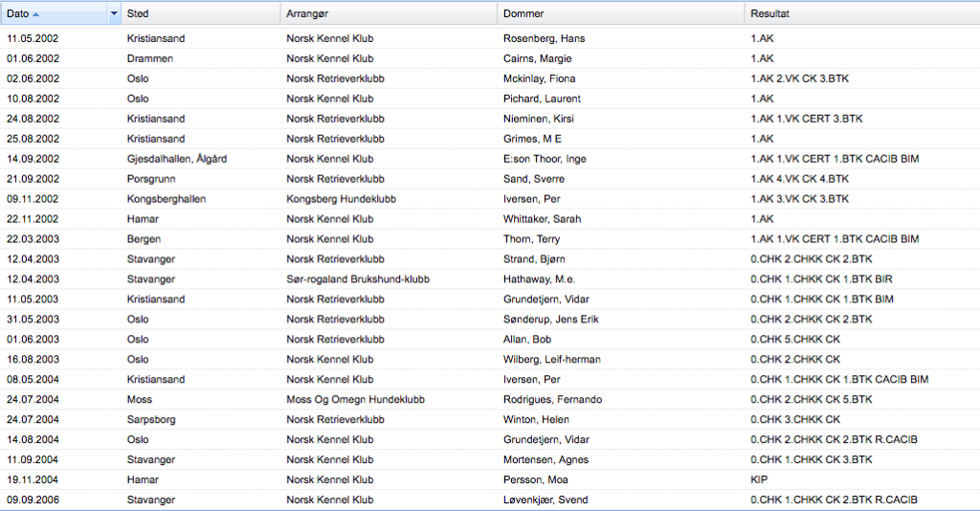Select the date 11.05.2002

(x=33, y=38)
